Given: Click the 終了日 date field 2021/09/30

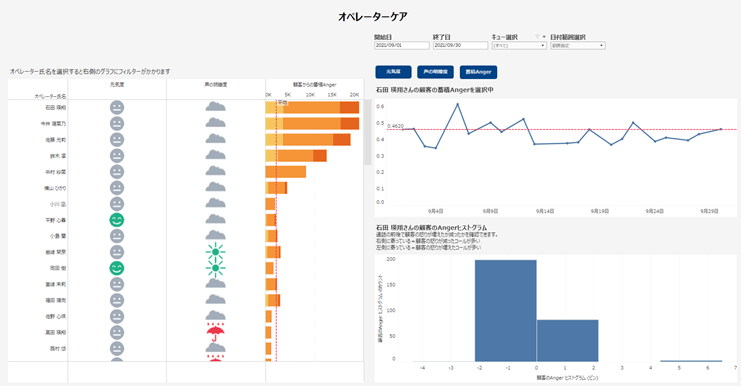Looking at the screenshot, I should 460,45.
